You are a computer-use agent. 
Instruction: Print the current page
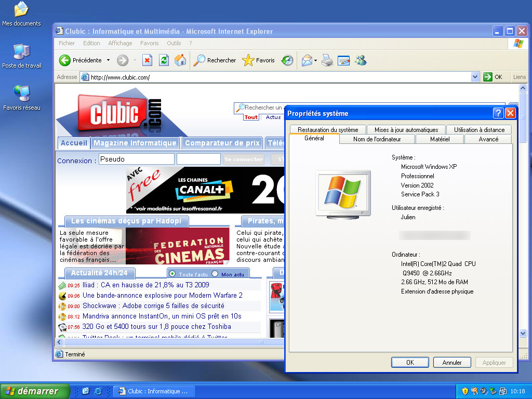pos(326,60)
